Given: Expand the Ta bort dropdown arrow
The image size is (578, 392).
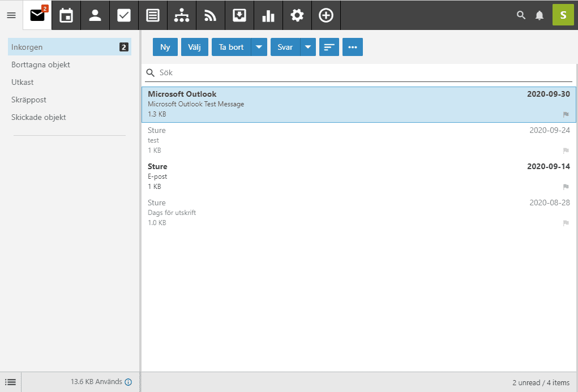Looking at the screenshot, I should click(259, 47).
